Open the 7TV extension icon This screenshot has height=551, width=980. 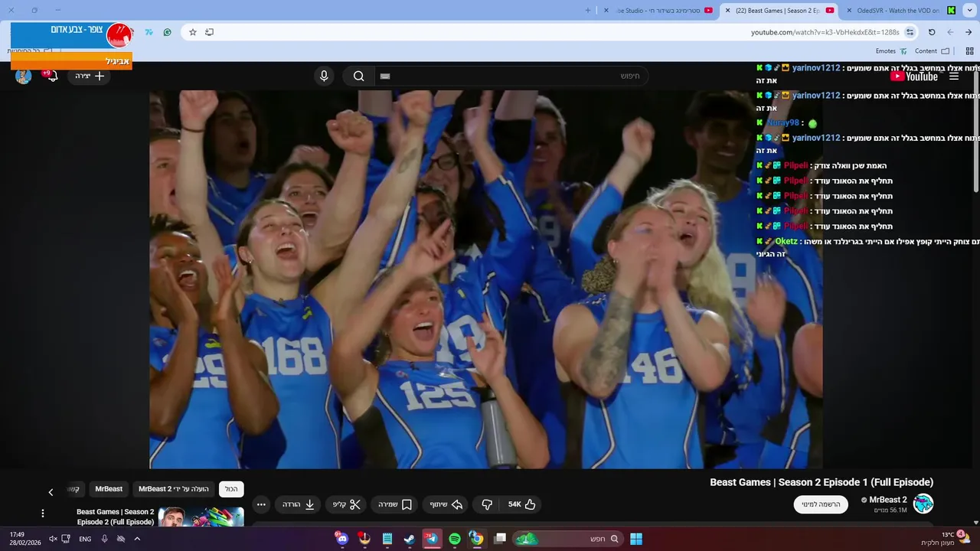click(149, 32)
